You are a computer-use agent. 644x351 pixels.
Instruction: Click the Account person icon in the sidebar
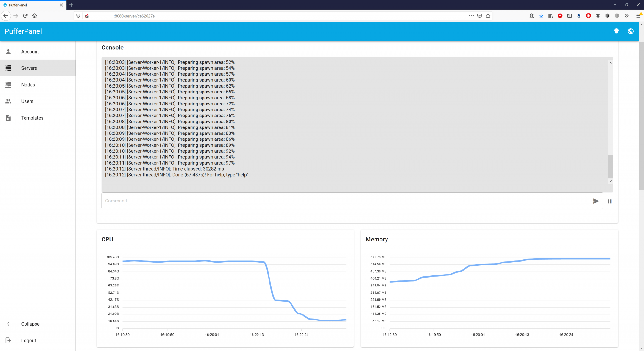pos(8,52)
